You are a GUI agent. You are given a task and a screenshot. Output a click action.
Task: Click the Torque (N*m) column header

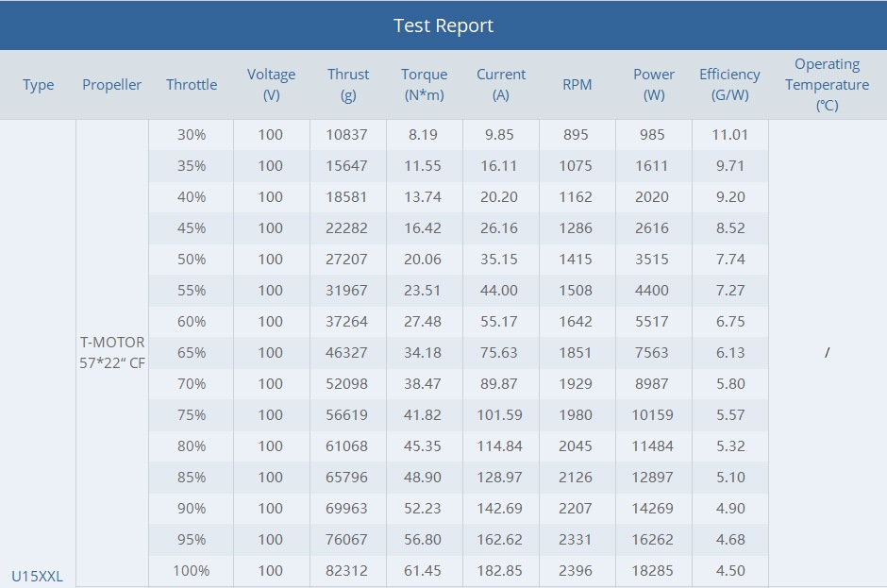[x=424, y=85]
